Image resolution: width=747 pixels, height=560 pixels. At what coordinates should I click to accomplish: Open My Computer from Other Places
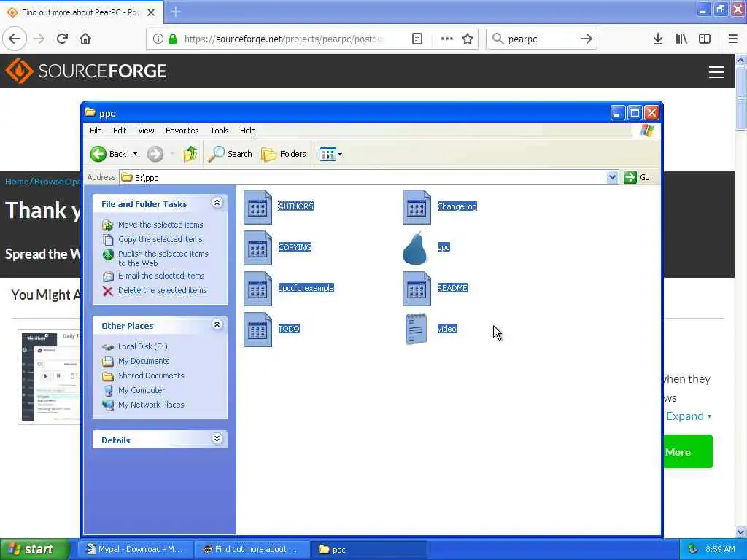142,390
